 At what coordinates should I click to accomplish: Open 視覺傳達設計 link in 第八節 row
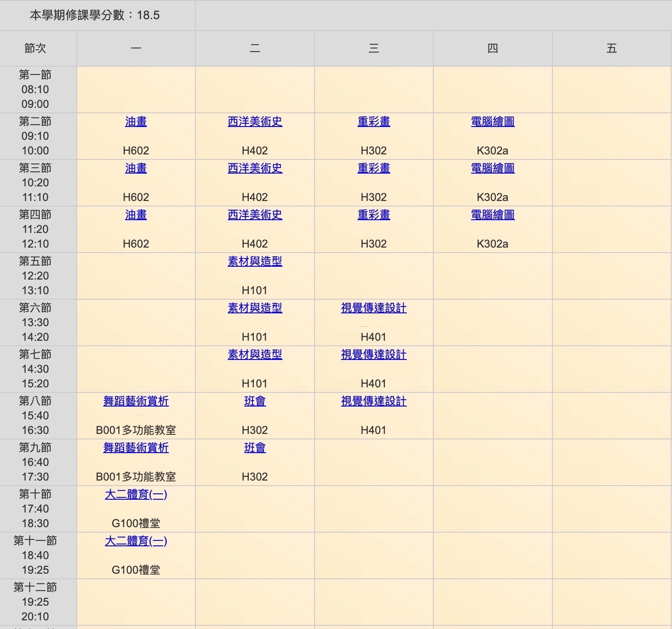tap(374, 401)
